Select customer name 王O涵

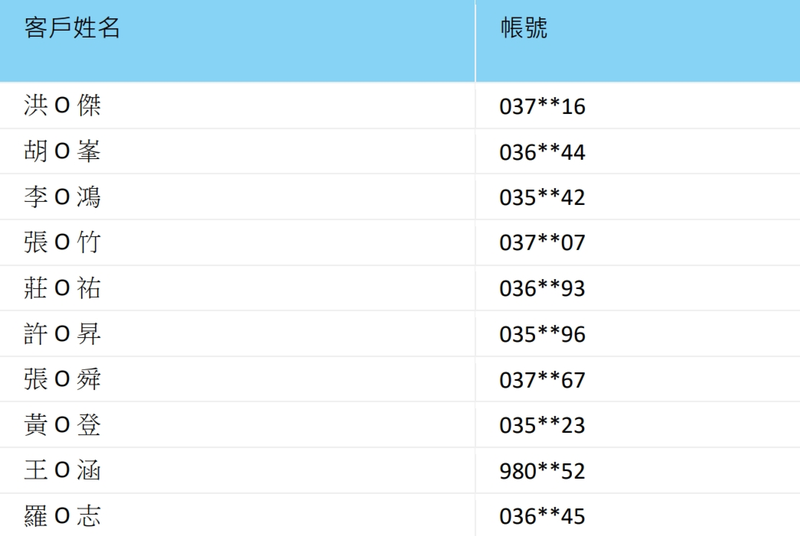click(x=62, y=471)
